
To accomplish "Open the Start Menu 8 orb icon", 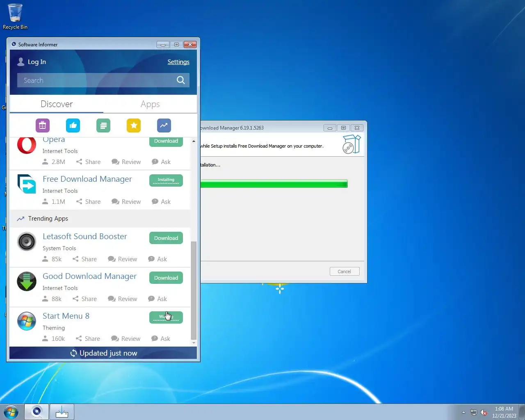I will 27,321.
